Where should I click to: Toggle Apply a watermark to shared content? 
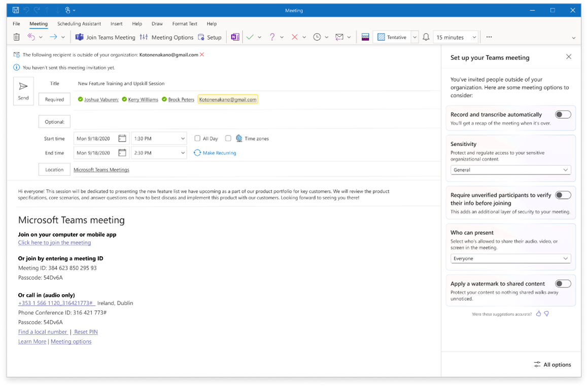tap(563, 284)
